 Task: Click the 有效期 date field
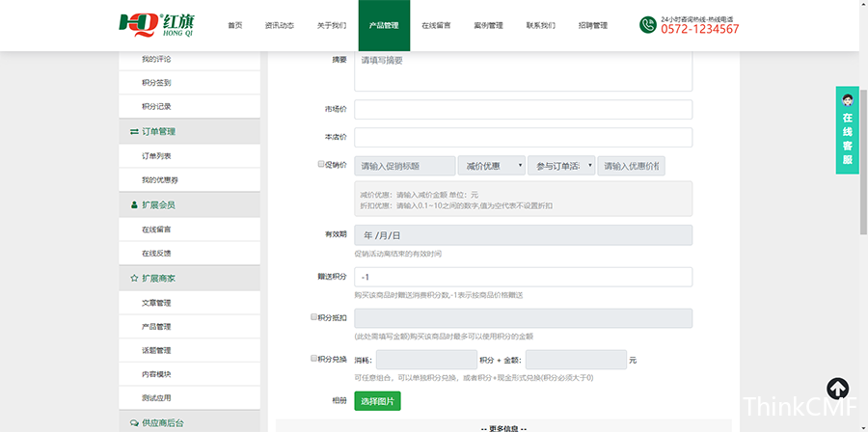(523, 235)
